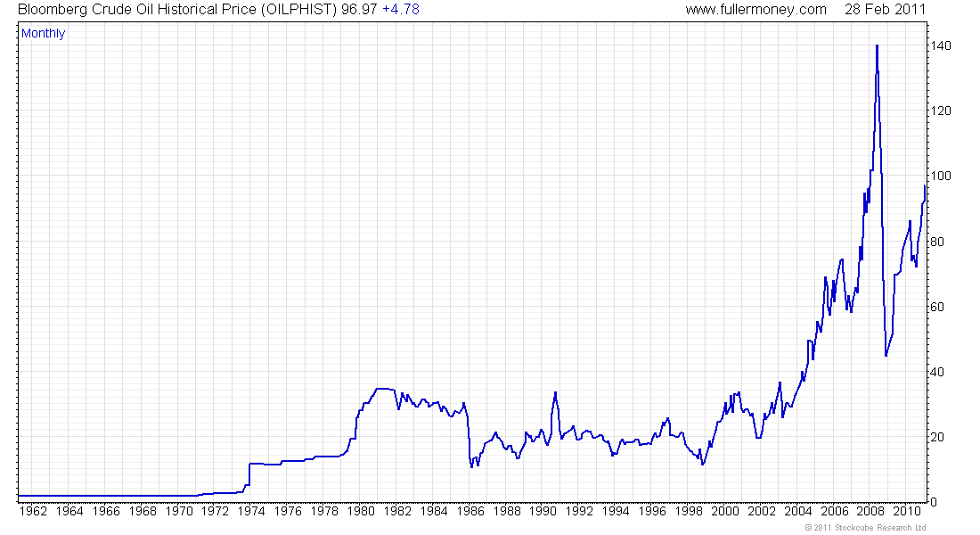Click the '140' price axis label
This screenshot has height=535, width=980.
[x=941, y=45]
